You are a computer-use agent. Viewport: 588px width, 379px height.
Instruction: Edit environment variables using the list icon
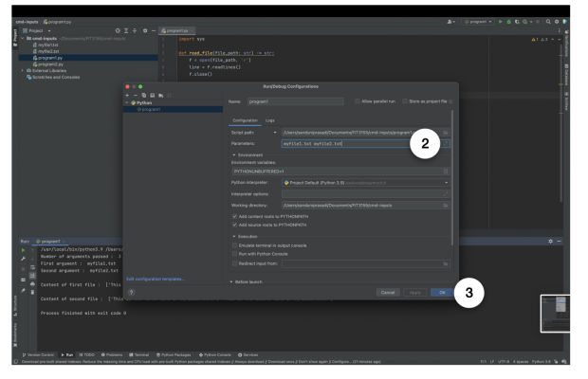[x=446, y=171]
